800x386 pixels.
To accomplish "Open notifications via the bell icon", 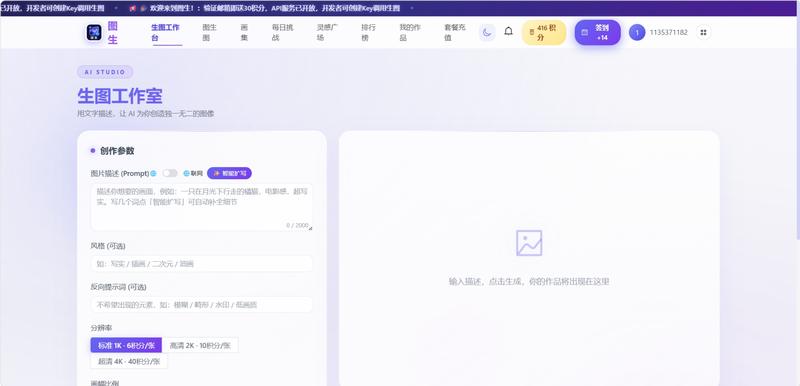I will 509,32.
